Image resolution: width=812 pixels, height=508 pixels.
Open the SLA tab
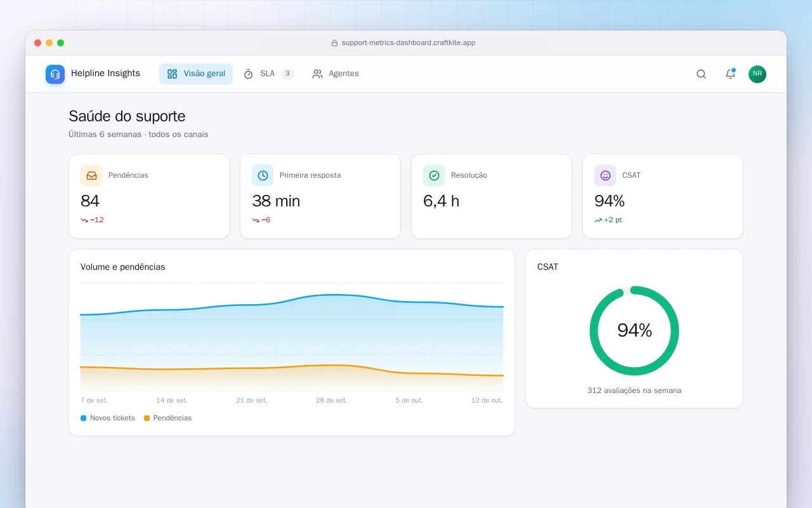click(269, 74)
